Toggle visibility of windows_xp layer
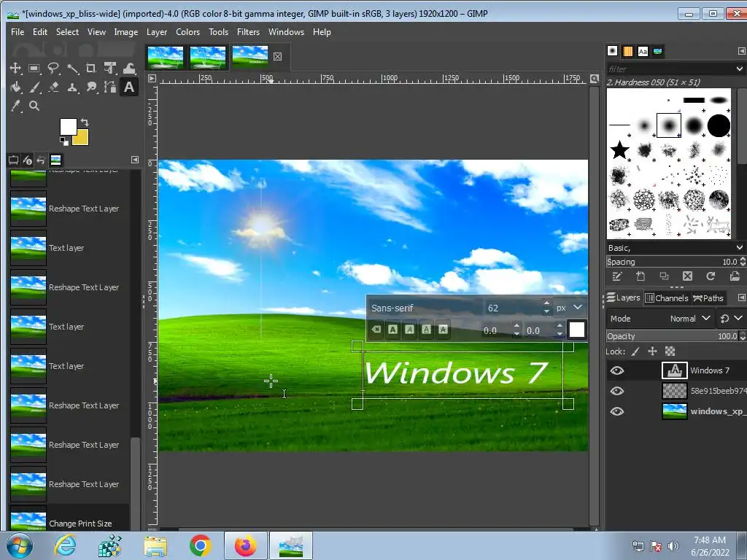Viewport: 747px width, 560px height. (x=617, y=411)
